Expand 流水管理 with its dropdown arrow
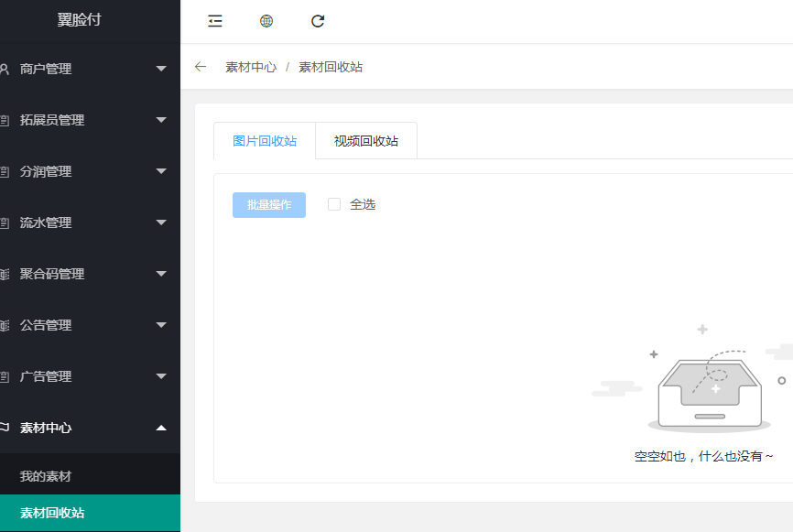Image resolution: width=793 pixels, height=532 pixels. [x=161, y=223]
